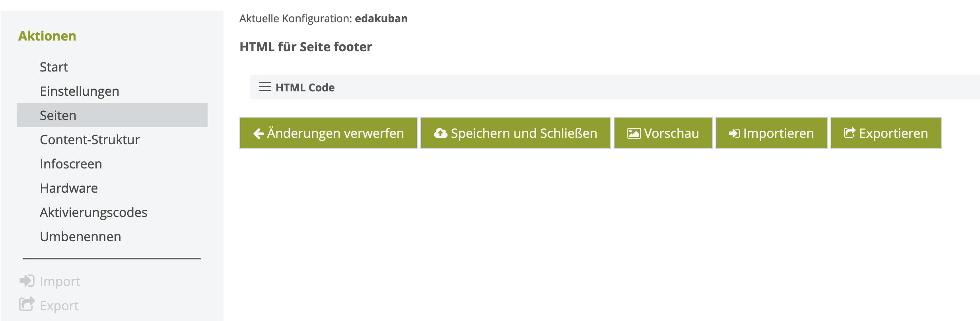This screenshot has width=980, height=321.
Task: Click the sidebar Import arrow icon
Action: pos(27,281)
